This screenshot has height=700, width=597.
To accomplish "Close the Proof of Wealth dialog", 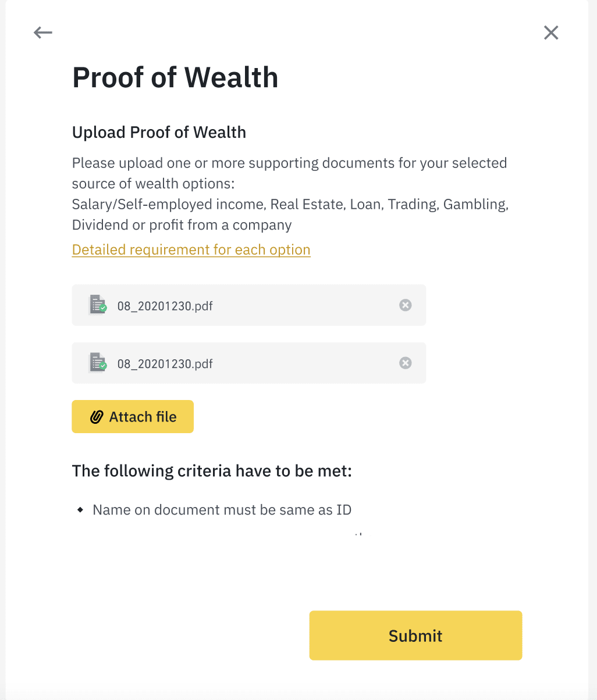I will [551, 33].
